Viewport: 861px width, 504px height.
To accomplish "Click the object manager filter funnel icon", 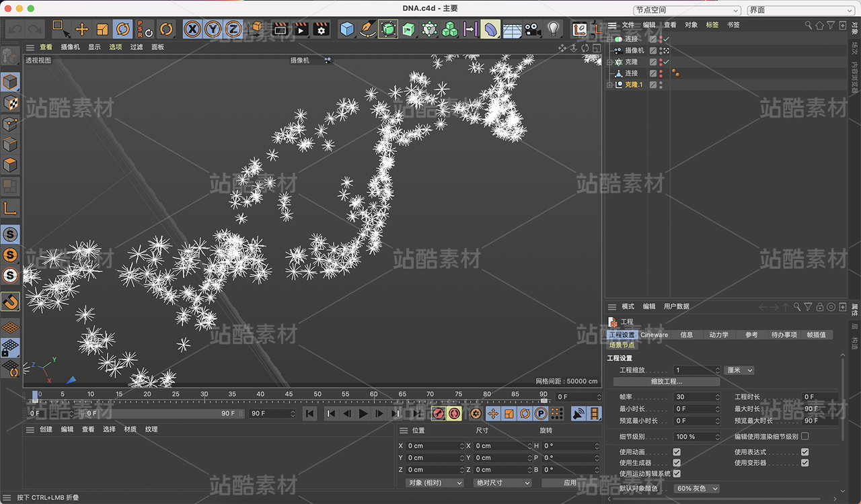I will 831,25.
